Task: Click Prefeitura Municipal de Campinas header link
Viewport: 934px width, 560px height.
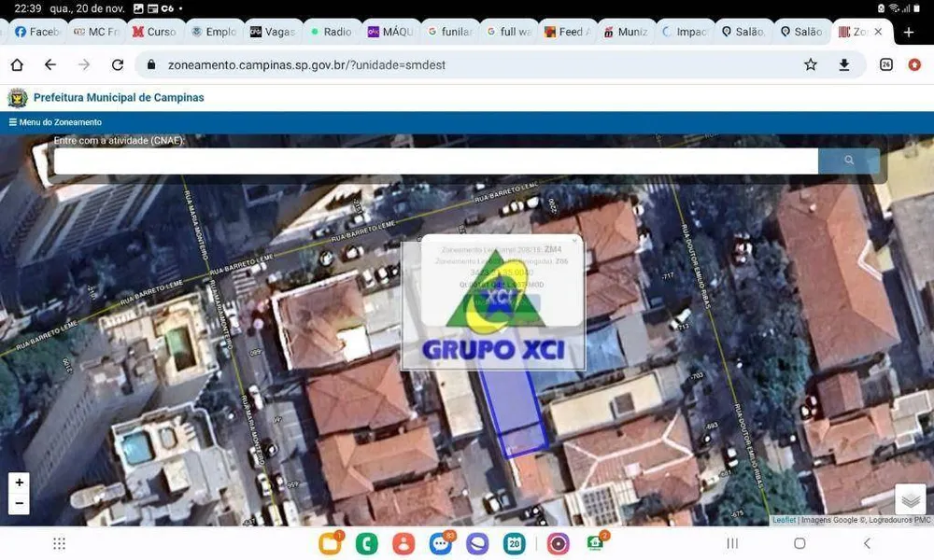Action: pyautogui.click(x=119, y=98)
